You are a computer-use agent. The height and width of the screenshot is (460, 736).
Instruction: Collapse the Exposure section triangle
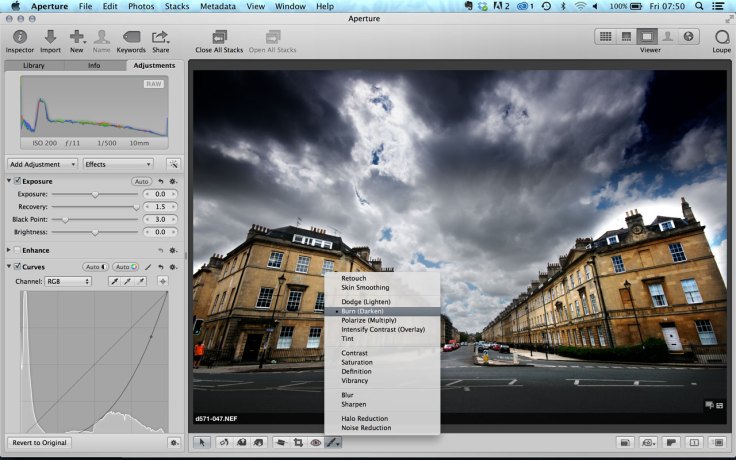(x=8, y=181)
